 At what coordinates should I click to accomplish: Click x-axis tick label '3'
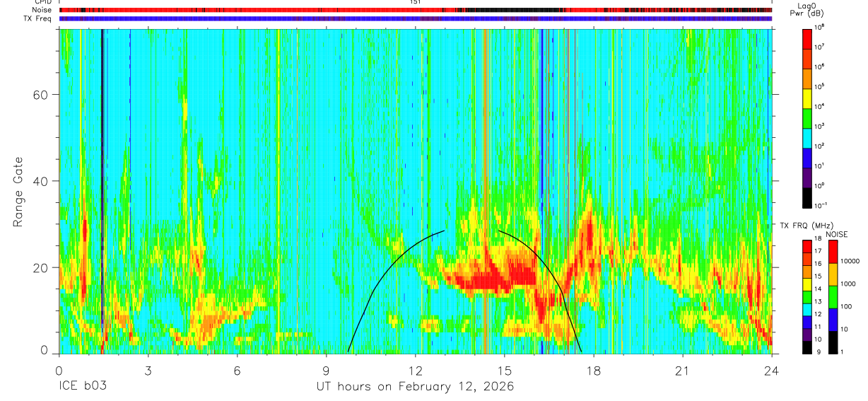coord(148,371)
